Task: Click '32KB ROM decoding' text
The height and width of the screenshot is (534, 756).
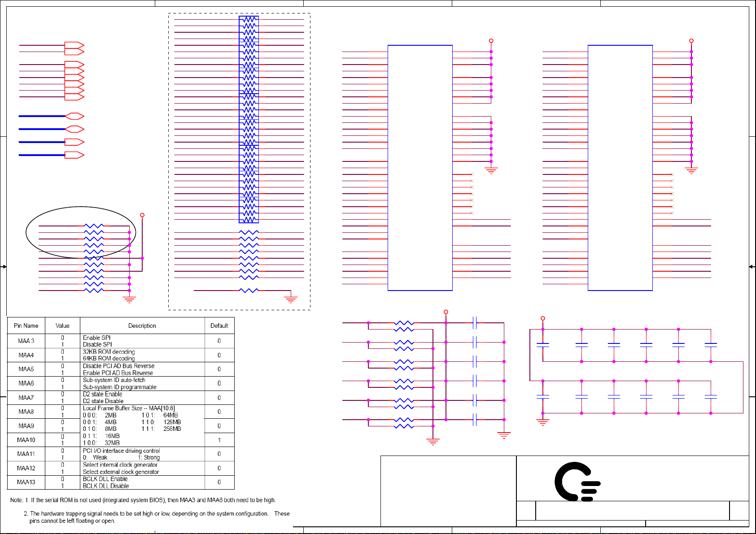Action: point(109,352)
